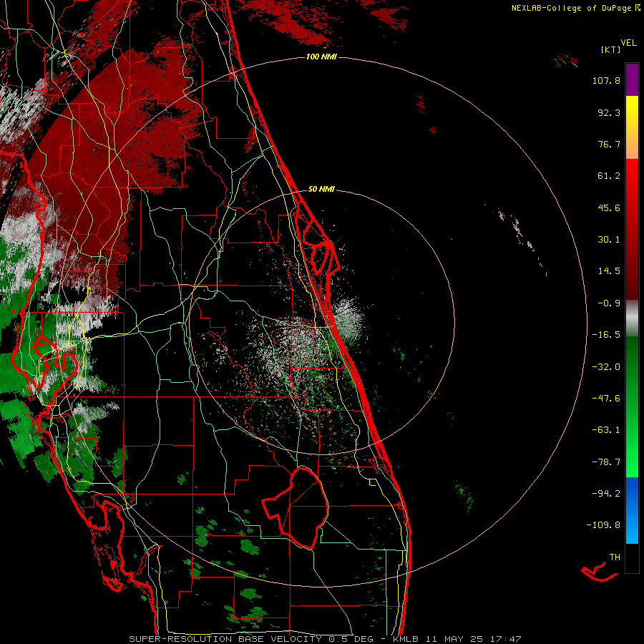Image resolution: width=644 pixels, height=644 pixels.
Task: Select the -0.9 velocity scale value
Action: (x=609, y=303)
